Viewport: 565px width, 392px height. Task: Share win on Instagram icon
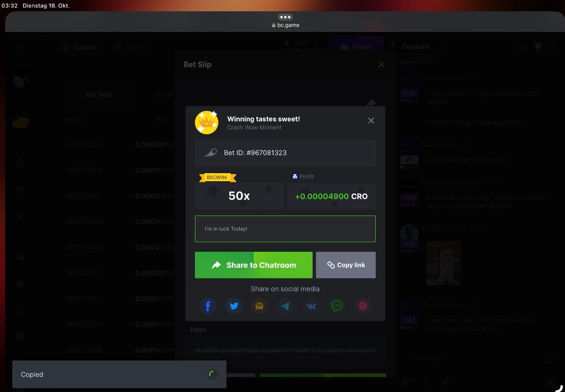(363, 306)
